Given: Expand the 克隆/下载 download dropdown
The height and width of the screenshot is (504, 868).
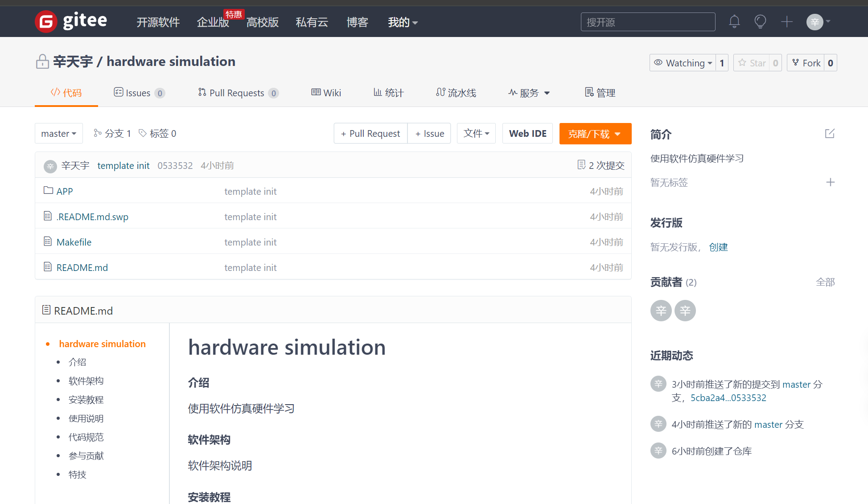Looking at the screenshot, I should pos(595,133).
